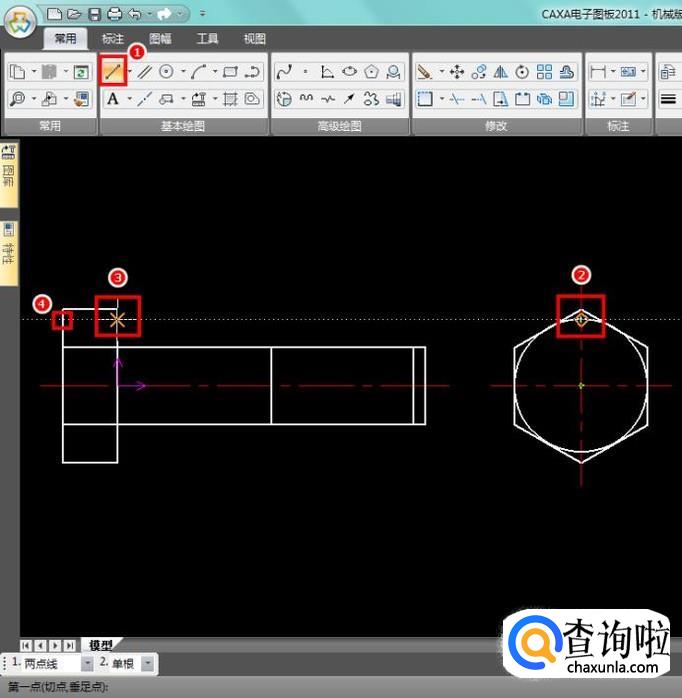
Task: Click the hexagon center point in drawing
Action: pyautogui.click(x=581, y=386)
